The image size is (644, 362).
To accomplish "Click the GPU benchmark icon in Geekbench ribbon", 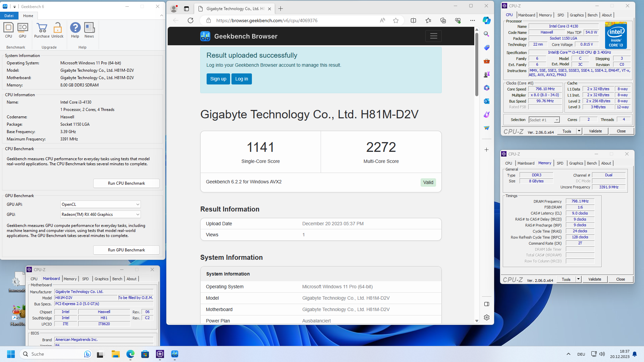I will 22,30.
